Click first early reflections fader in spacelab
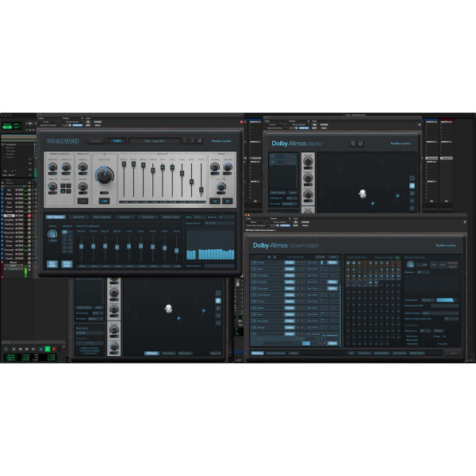The image size is (476, 476). point(124,164)
